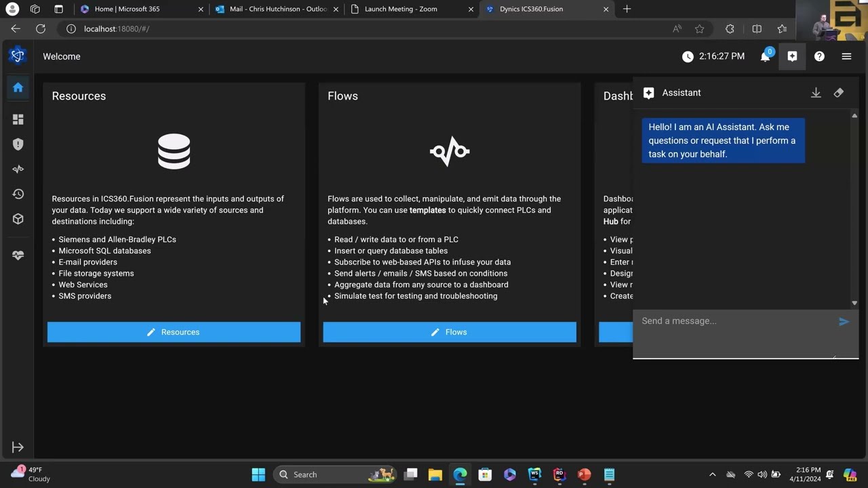The image size is (868, 488).
Task: Click the header clock icon
Action: [688, 56]
